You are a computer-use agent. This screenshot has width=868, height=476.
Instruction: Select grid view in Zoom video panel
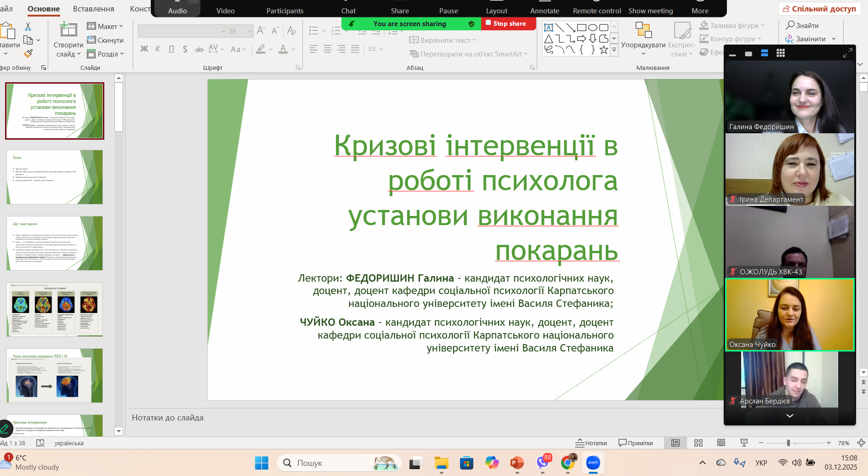[780, 54]
